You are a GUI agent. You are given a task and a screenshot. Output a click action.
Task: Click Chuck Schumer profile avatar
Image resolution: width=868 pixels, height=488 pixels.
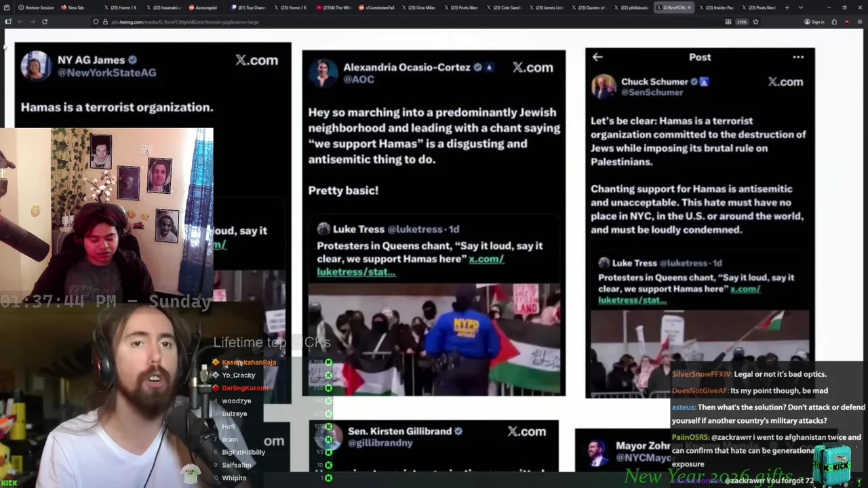click(x=604, y=86)
